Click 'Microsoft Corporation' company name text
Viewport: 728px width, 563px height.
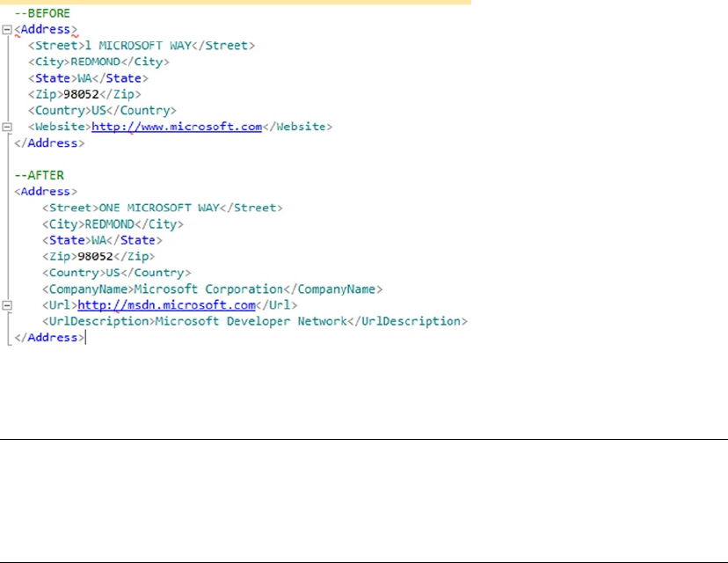pyautogui.click(x=208, y=289)
